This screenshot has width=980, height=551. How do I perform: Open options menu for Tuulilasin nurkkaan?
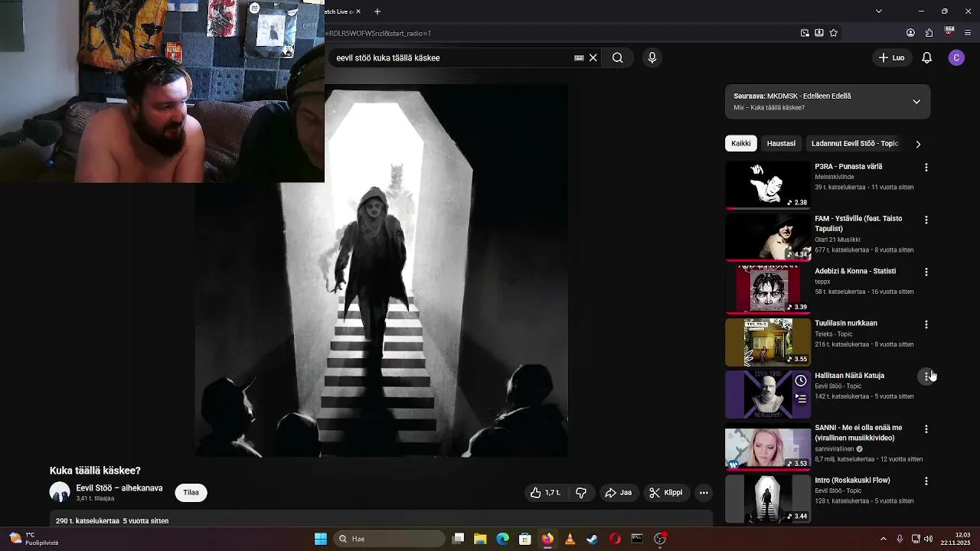pos(926,324)
